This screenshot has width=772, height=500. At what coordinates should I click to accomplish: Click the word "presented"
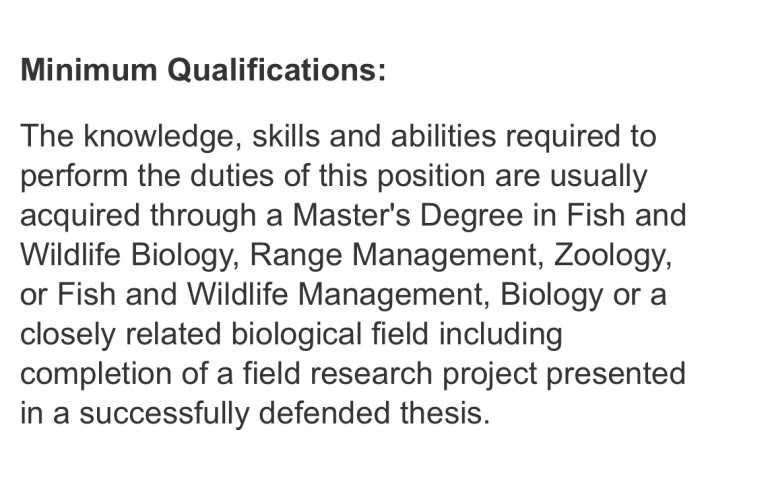point(616,374)
